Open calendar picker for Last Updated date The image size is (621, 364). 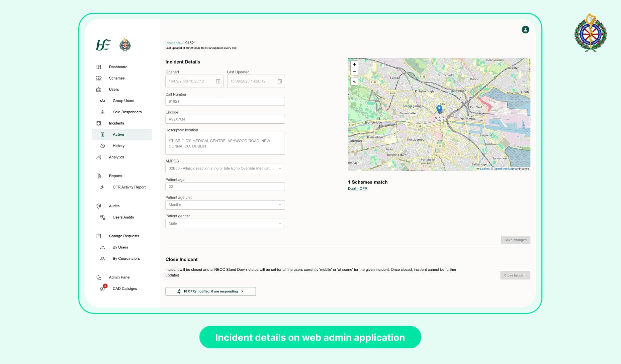[280, 81]
